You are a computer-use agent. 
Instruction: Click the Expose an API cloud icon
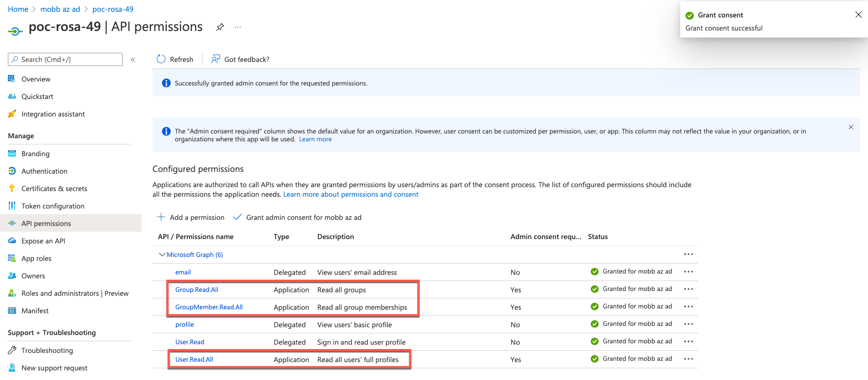tap(12, 240)
